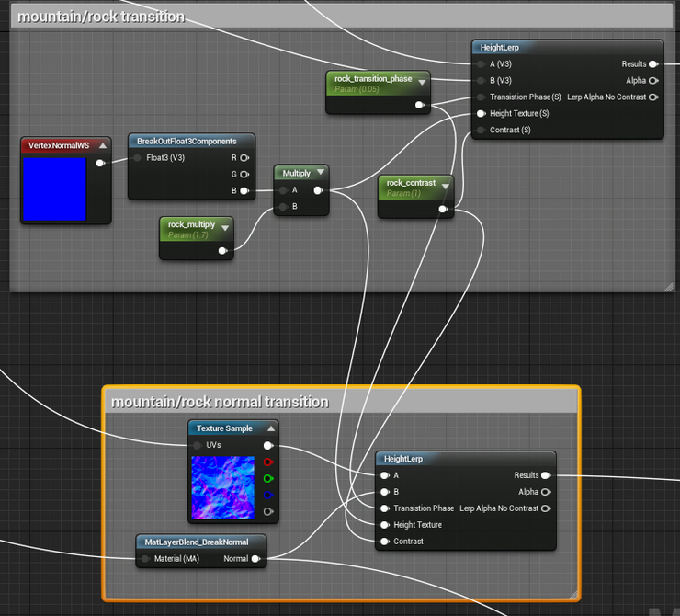Click the top HeightLerp Results output pin

pyautogui.click(x=653, y=64)
